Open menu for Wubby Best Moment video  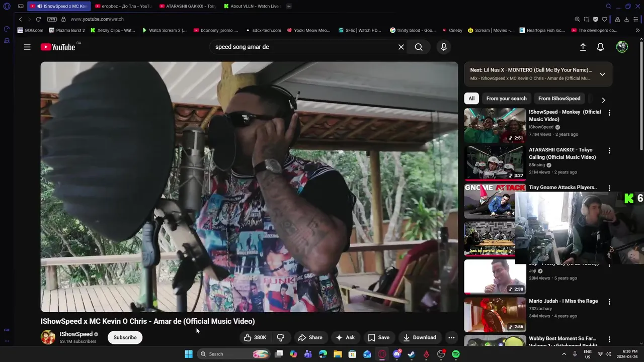pos(609,339)
